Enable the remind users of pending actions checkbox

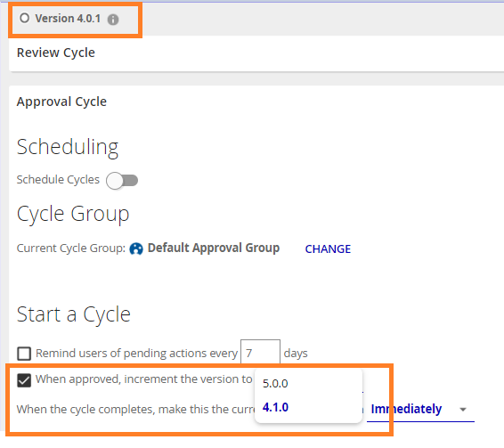[24, 354]
